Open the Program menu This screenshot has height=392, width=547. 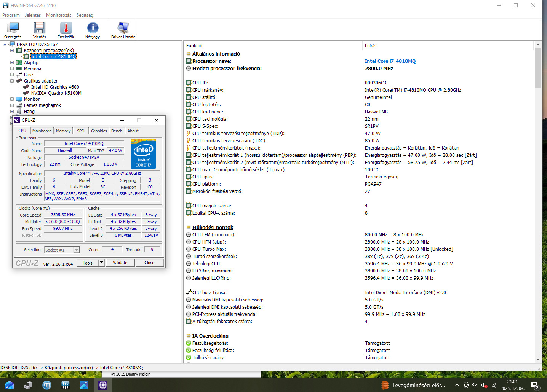[x=11, y=15]
